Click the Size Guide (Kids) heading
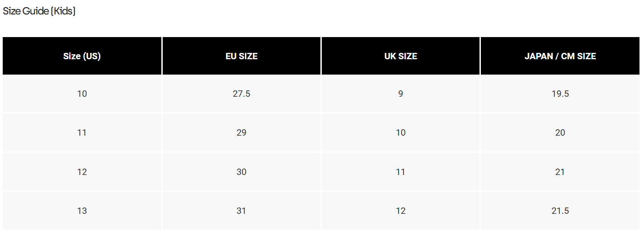644x231 pixels. 39,11
